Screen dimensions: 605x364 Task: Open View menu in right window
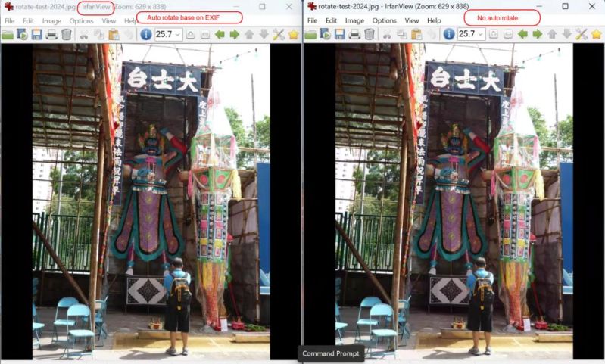(x=412, y=20)
